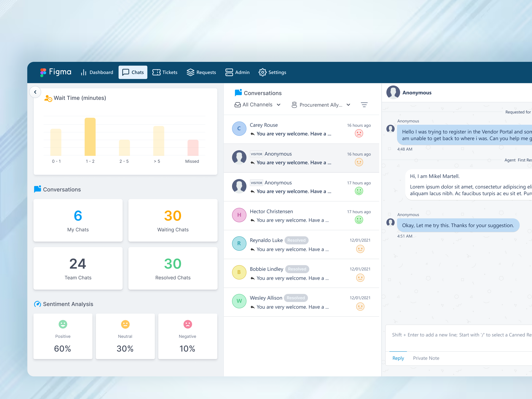Open Settings via the gear icon
The image size is (532, 399).
262,72
